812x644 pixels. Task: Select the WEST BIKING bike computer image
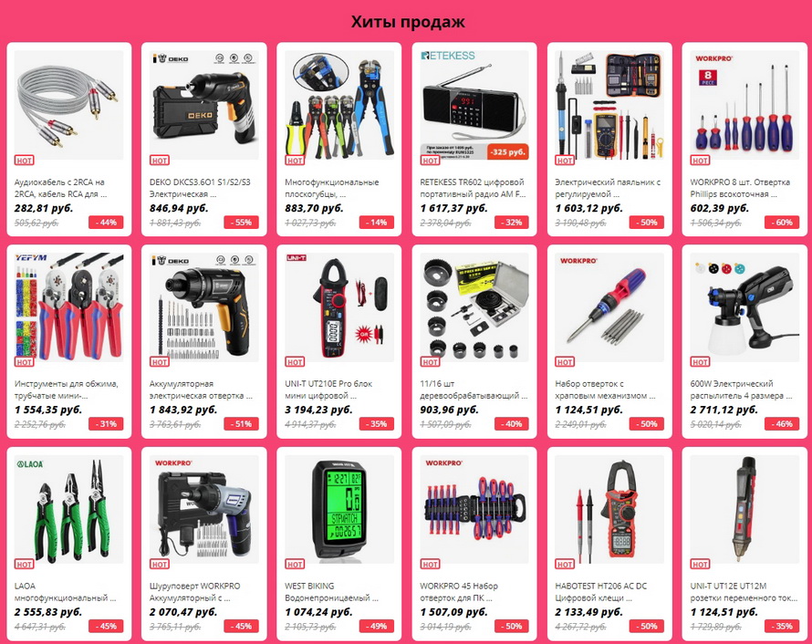pos(339,509)
